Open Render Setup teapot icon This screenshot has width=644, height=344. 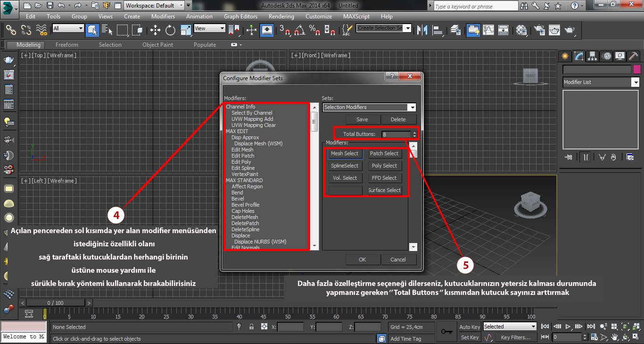click(539, 30)
